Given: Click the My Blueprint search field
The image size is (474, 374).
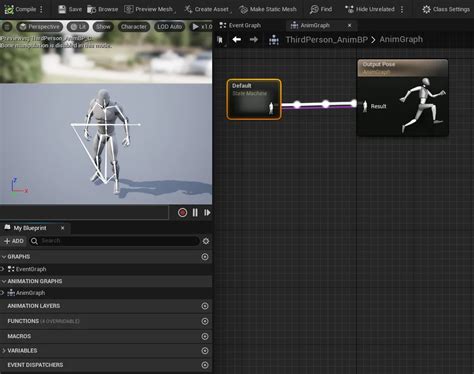Looking at the screenshot, I should (x=114, y=241).
